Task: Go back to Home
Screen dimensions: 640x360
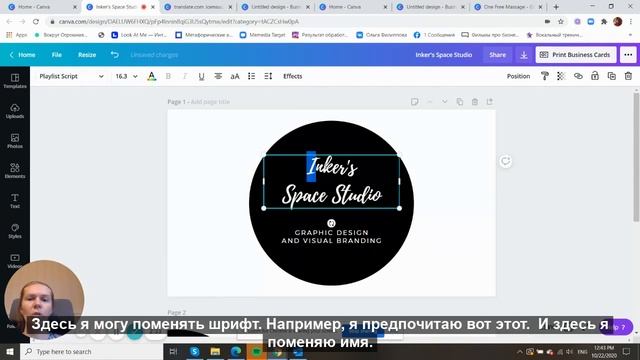Action: pyautogui.click(x=22, y=55)
